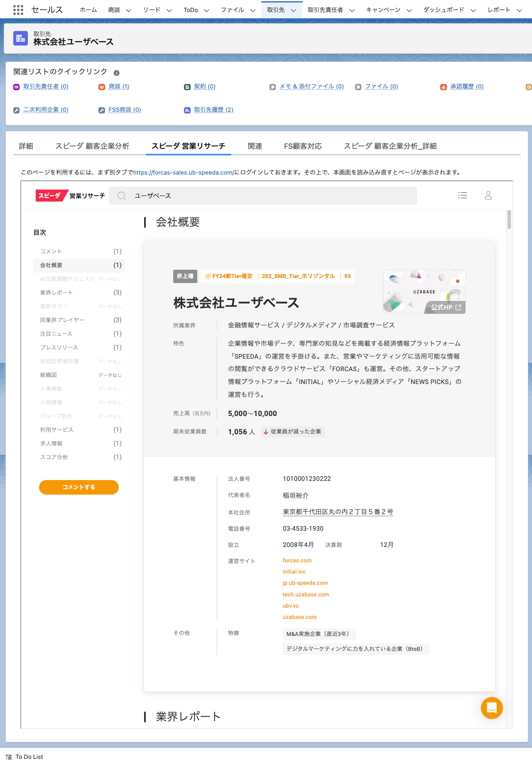Click the search magnifier icon in Speeda search bar

[122, 196]
